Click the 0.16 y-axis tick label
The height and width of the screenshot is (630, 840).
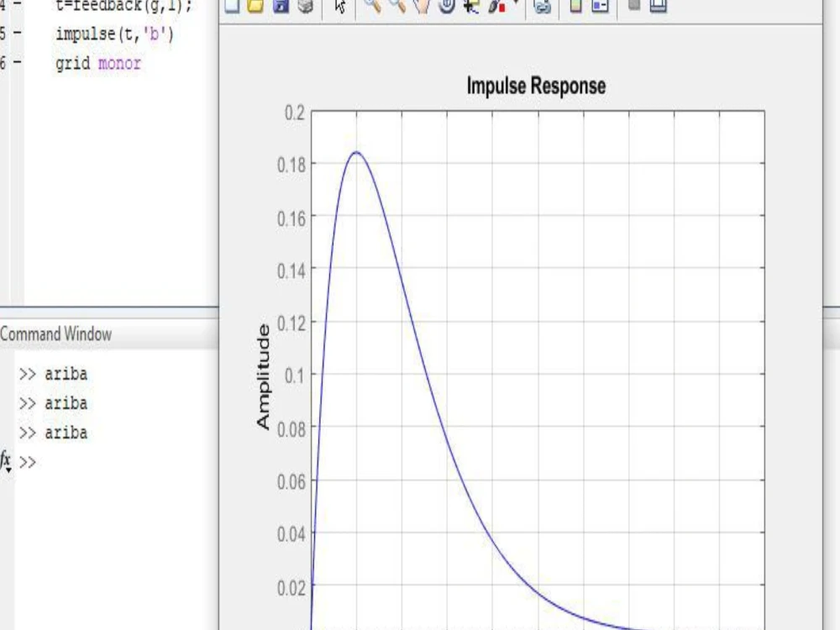pyautogui.click(x=291, y=218)
